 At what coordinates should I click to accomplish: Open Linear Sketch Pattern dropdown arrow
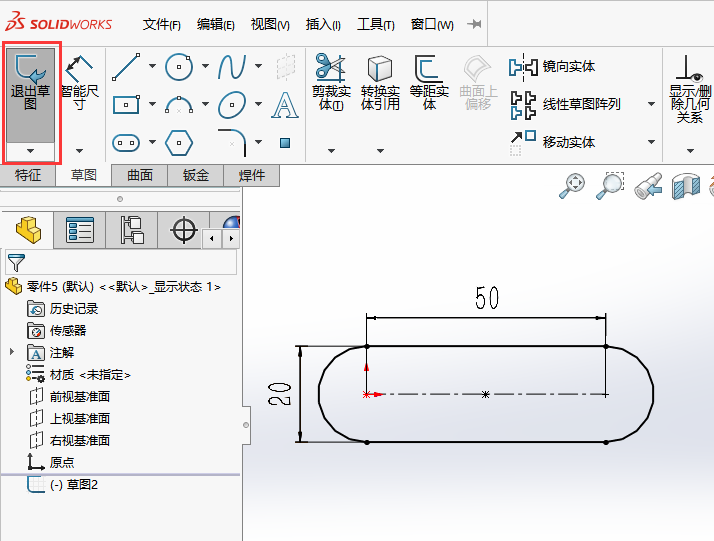point(651,104)
